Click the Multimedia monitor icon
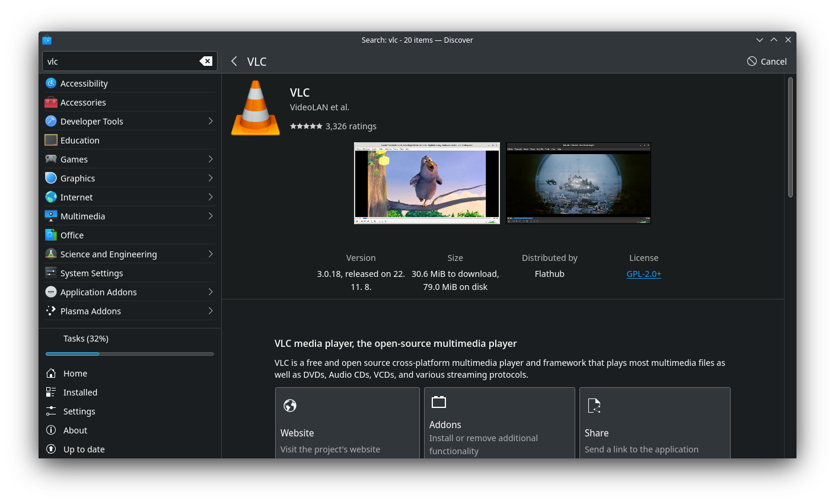This screenshot has height=504, width=835. [51, 216]
